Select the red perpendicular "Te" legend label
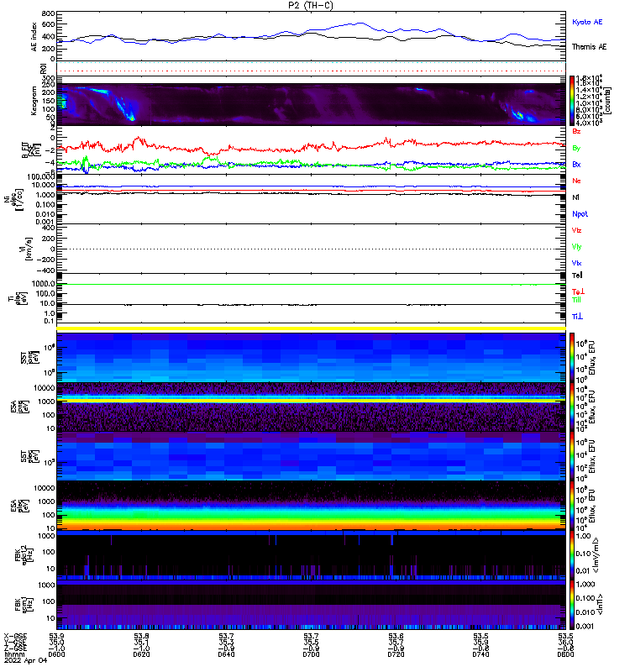 coord(578,291)
